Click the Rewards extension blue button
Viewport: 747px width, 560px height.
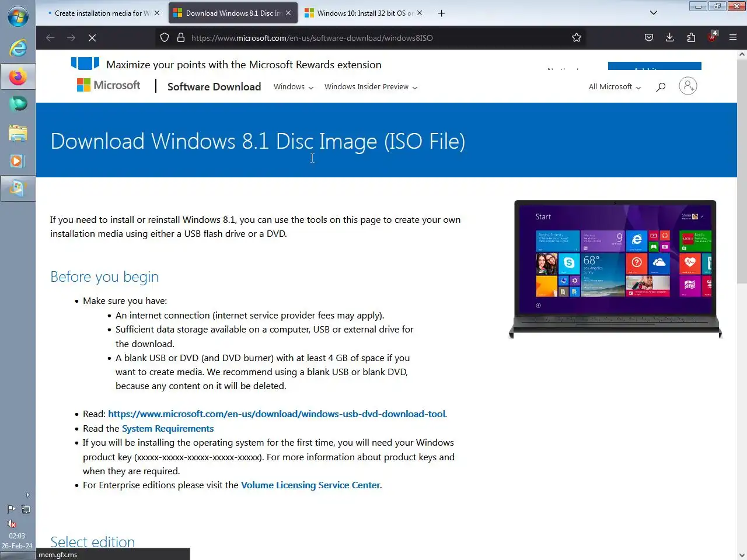[654, 66]
